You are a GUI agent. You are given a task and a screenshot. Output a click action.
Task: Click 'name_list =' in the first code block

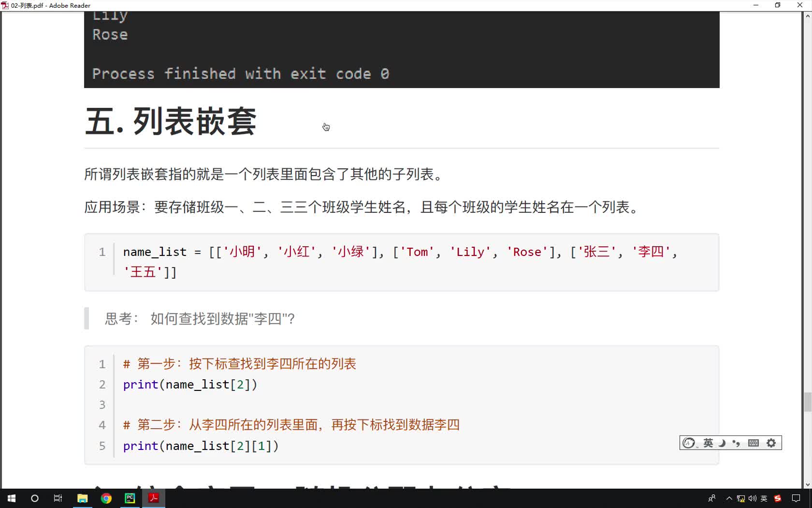point(162,252)
